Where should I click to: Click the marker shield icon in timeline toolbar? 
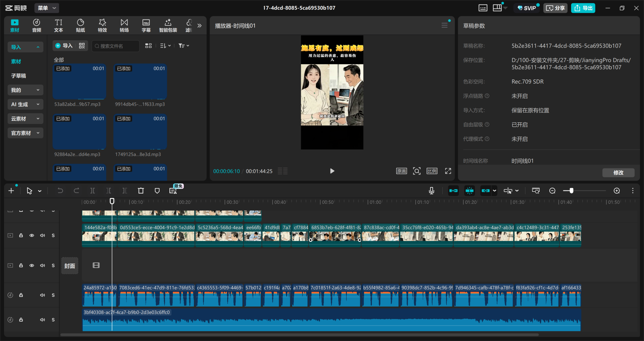click(157, 191)
